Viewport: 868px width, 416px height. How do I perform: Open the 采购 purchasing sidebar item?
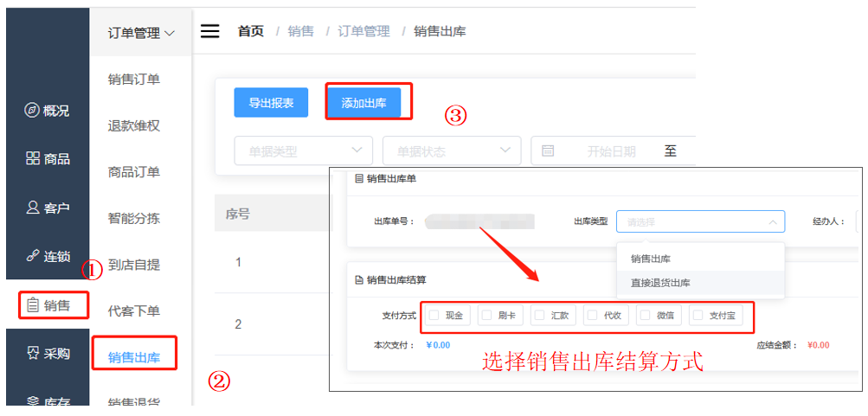[47, 354]
